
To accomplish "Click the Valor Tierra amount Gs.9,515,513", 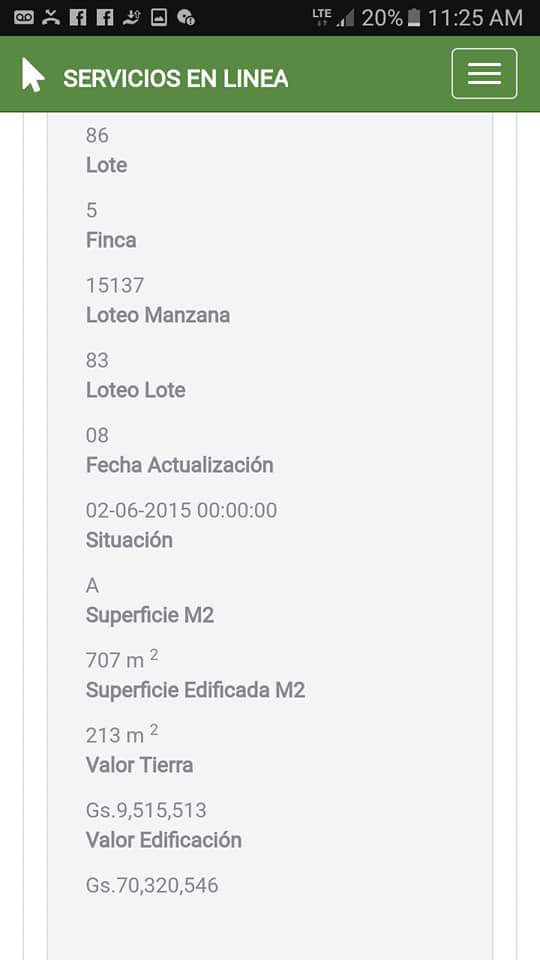I will [146, 811].
